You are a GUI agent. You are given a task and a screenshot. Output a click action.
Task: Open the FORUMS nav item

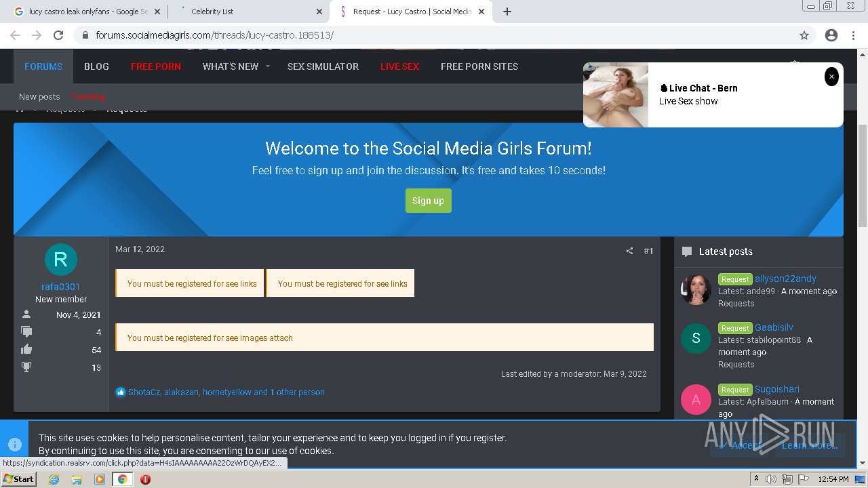[x=43, y=66]
